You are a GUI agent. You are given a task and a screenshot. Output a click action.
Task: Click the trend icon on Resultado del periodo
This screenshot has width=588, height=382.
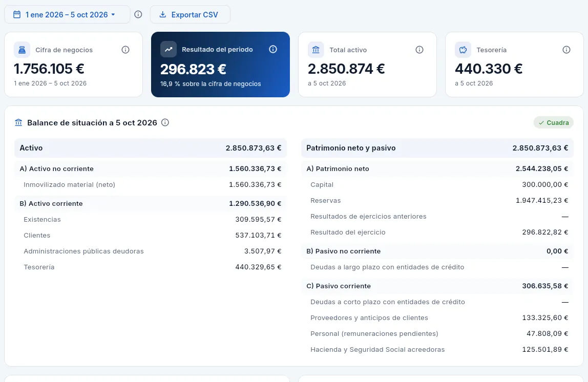click(x=169, y=50)
